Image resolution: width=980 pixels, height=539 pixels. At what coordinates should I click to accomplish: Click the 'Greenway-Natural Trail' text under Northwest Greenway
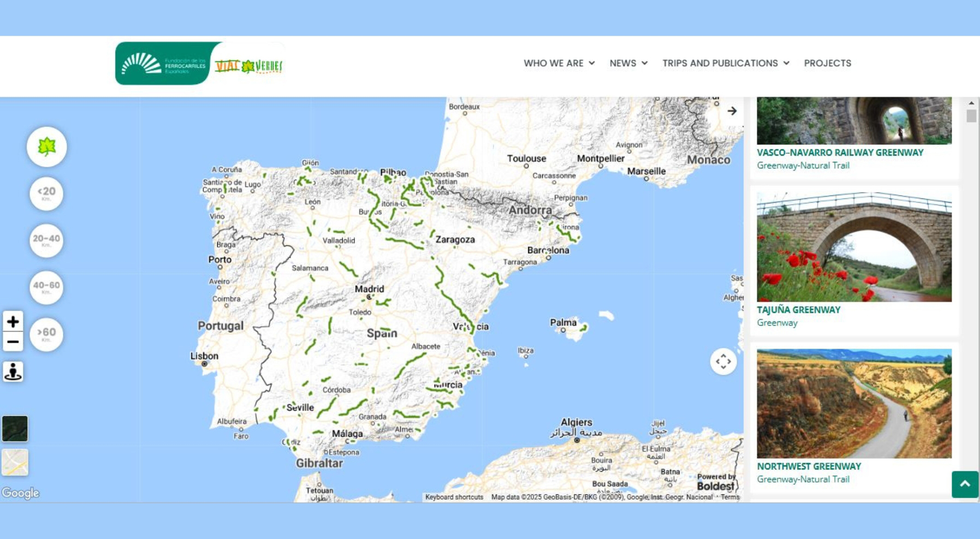pyautogui.click(x=803, y=479)
